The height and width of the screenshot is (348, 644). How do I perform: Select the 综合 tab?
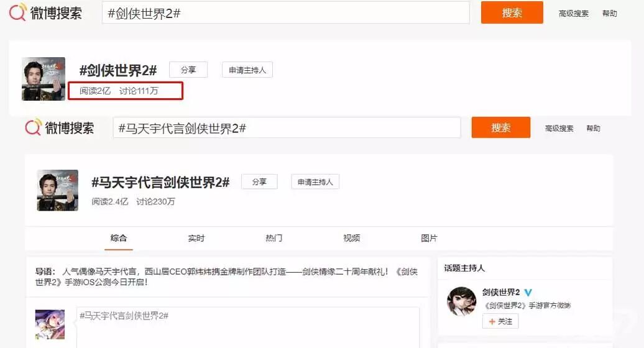[x=119, y=238]
